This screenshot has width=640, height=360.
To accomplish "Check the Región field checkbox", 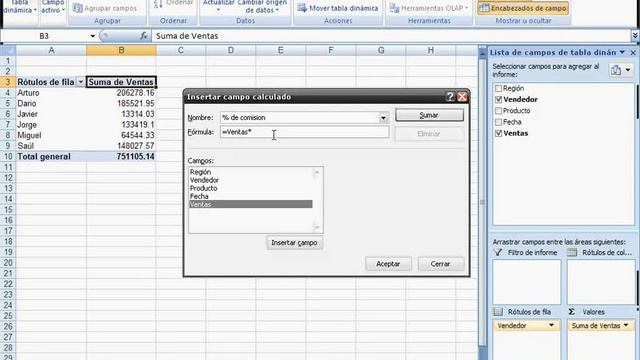I will [x=498, y=88].
